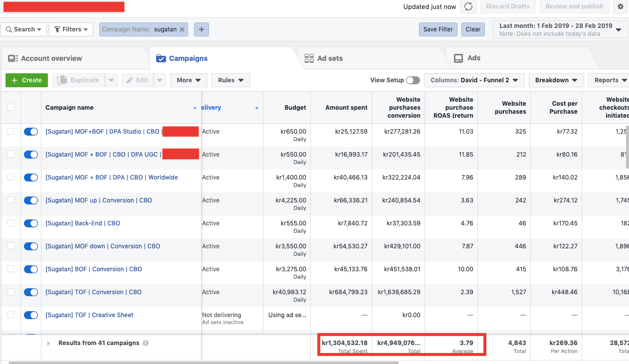Expand the Columns: David - Funnel 2 dropdown
The width and height of the screenshot is (629, 364).
(474, 80)
